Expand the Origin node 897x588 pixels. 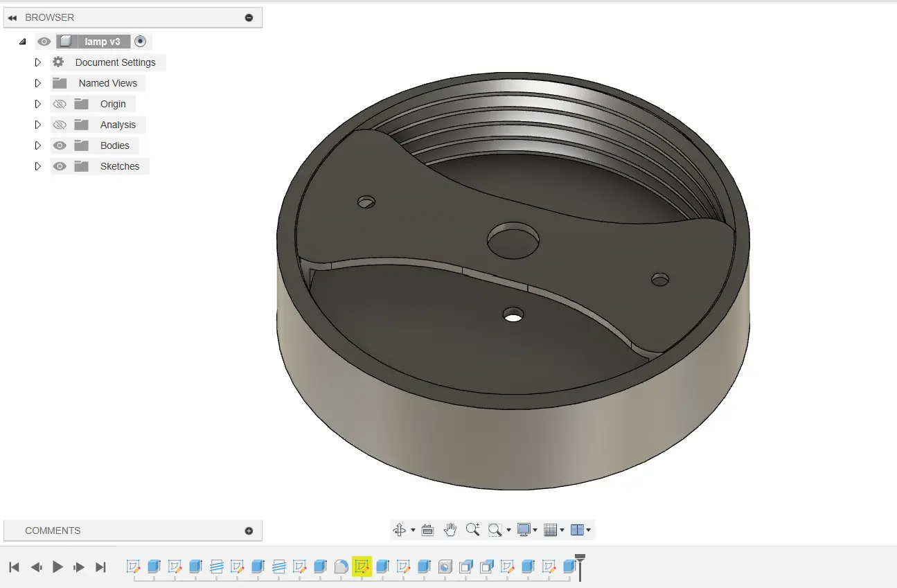pos(38,104)
